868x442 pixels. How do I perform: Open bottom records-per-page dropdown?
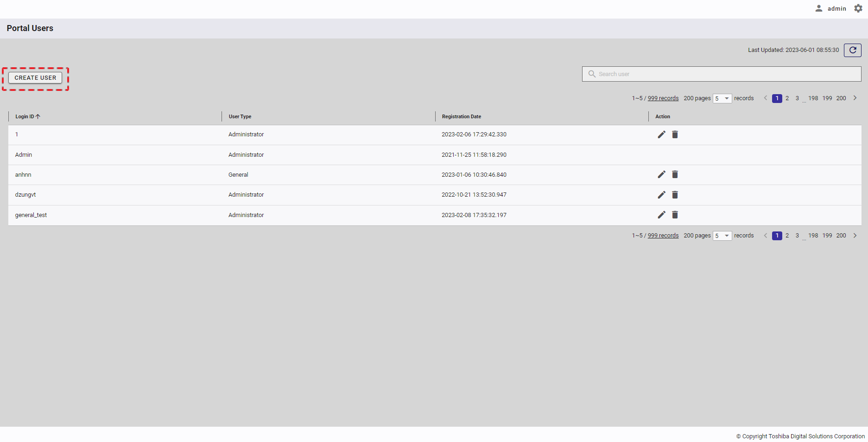pyautogui.click(x=722, y=236)
